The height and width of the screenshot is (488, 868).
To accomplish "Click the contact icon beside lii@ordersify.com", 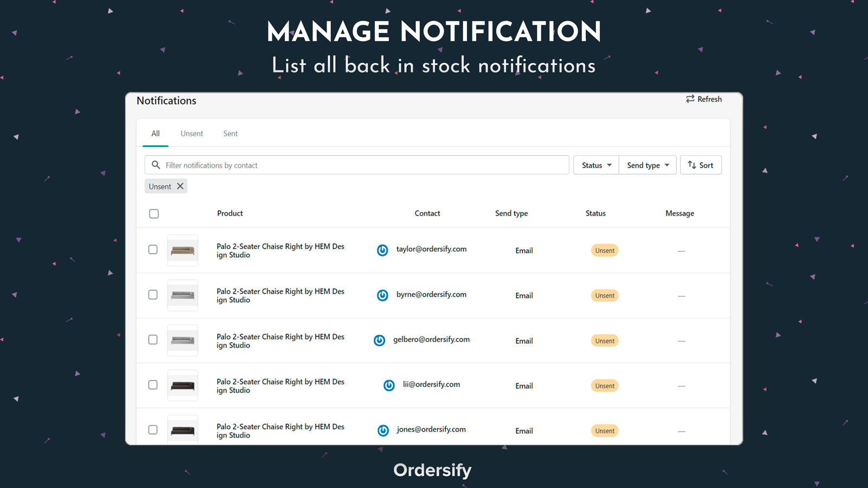I will [389, 385].
